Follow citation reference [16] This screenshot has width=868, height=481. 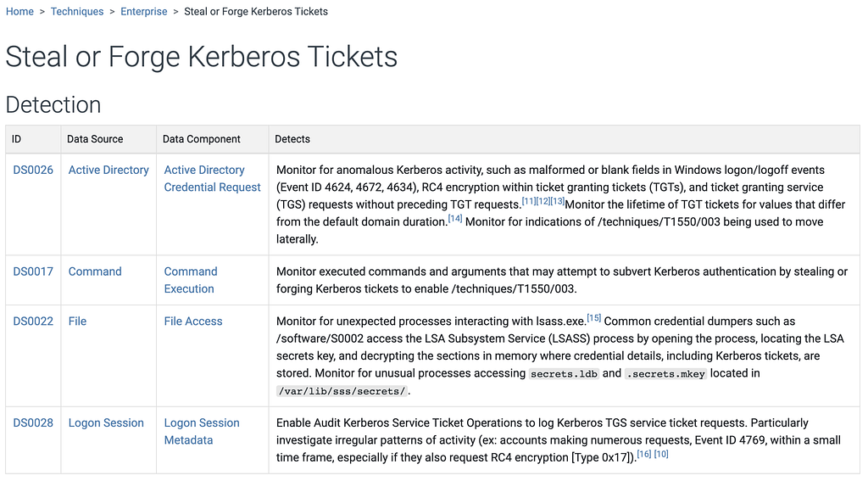click(x=644, y=454)
